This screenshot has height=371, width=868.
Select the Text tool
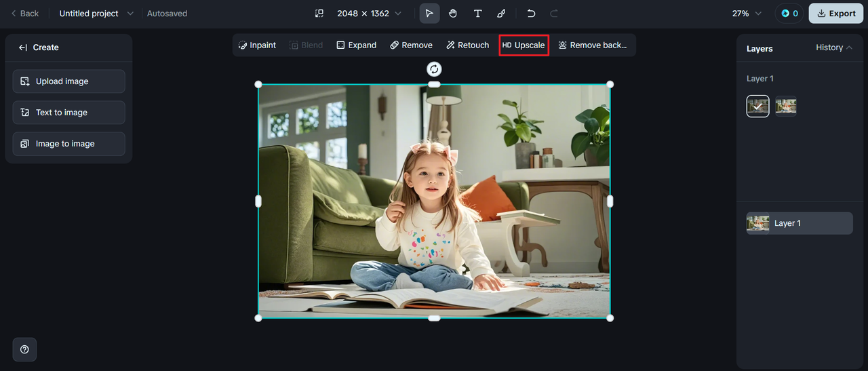pos(477,14)
